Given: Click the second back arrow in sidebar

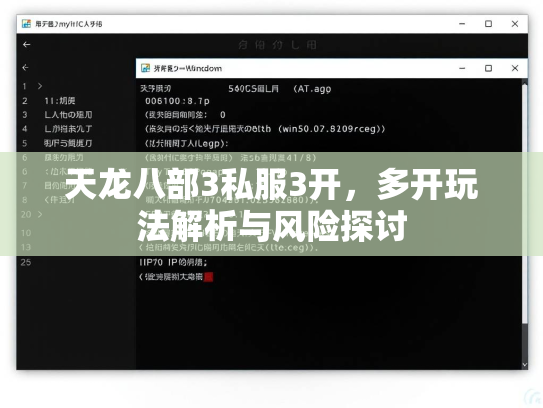Looking at the screenshot, I should click(25, 68).
